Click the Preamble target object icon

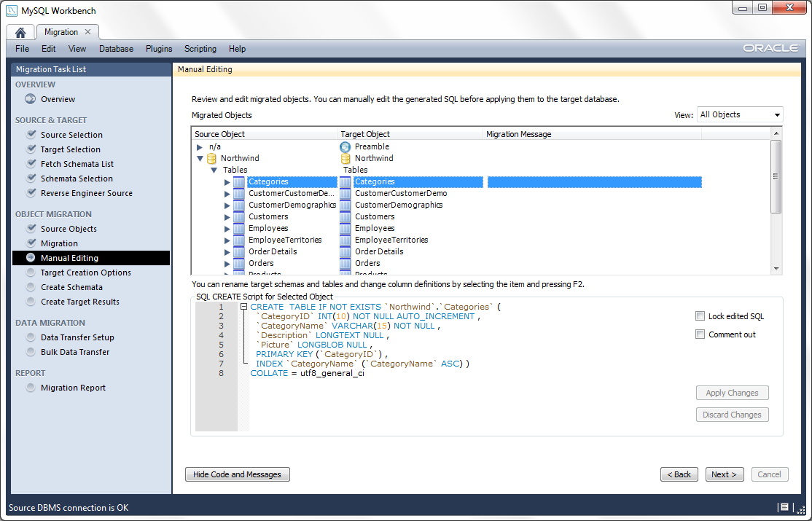pyautogui.click(x=346, y=146)
